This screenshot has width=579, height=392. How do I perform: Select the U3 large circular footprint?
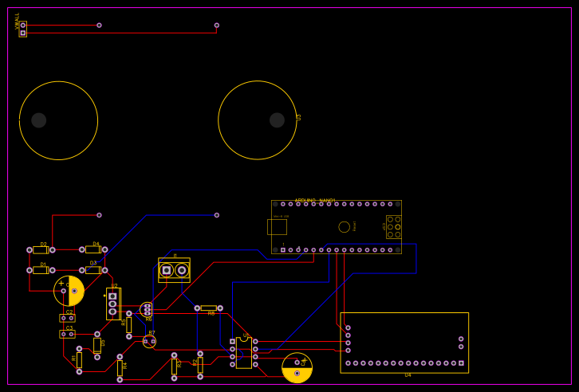click(258, 120)
